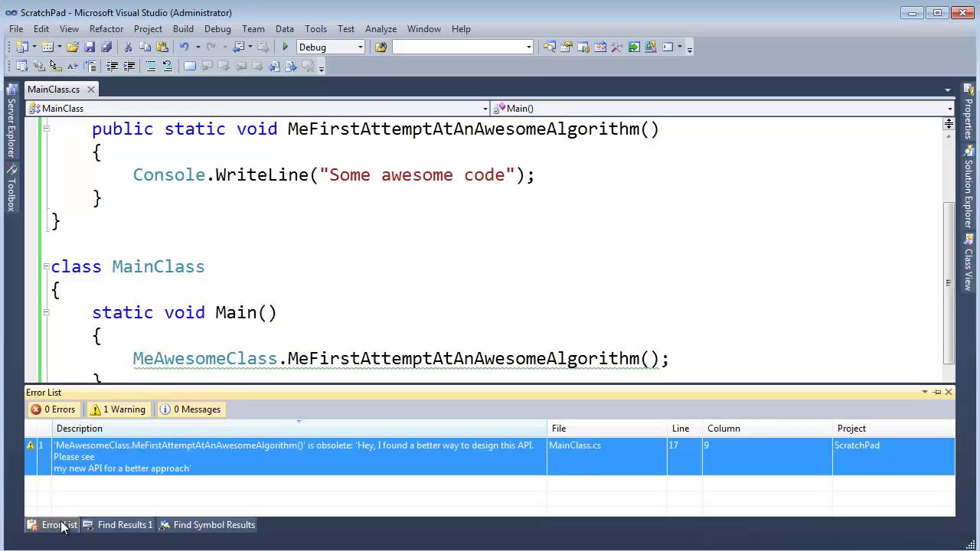This screenshot has height=551, width=980.
Task: Sort by the Project column header
Action: pos(893,429)
